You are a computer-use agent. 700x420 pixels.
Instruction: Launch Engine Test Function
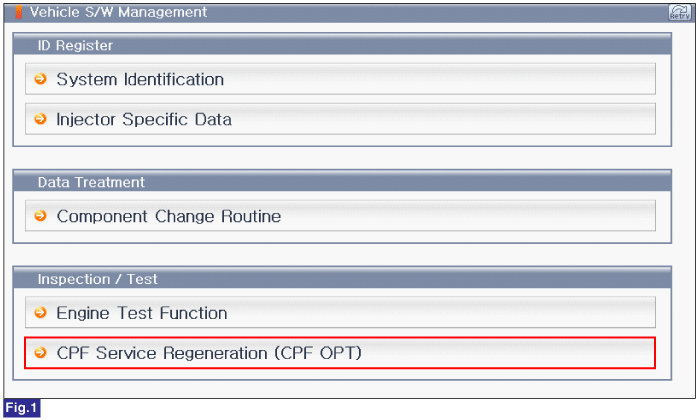pyautogui.click(x=340, y=313)
